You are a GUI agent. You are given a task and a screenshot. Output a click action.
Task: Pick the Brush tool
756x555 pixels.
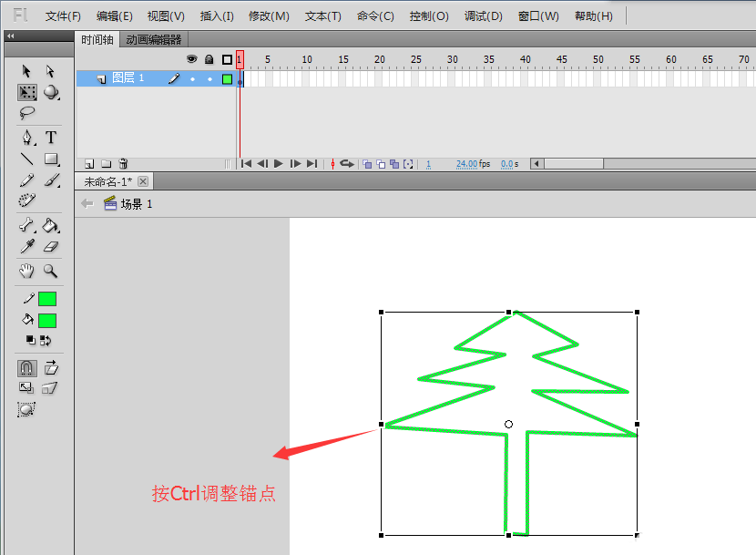pos(52,180)
